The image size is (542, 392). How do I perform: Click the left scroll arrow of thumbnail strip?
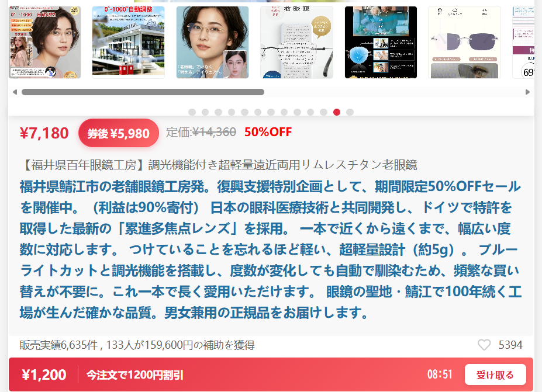[15, 92]
